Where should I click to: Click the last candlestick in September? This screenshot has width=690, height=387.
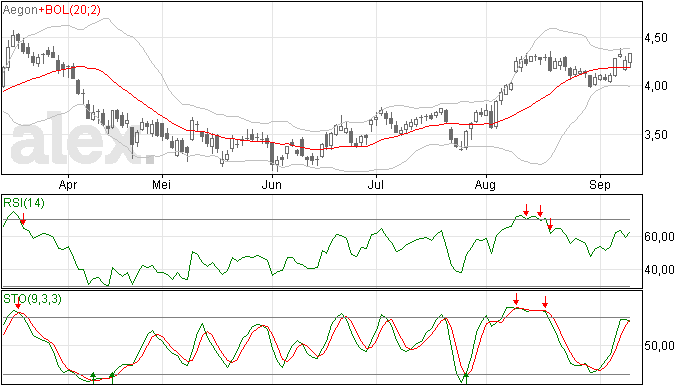[x=630, y=59]
